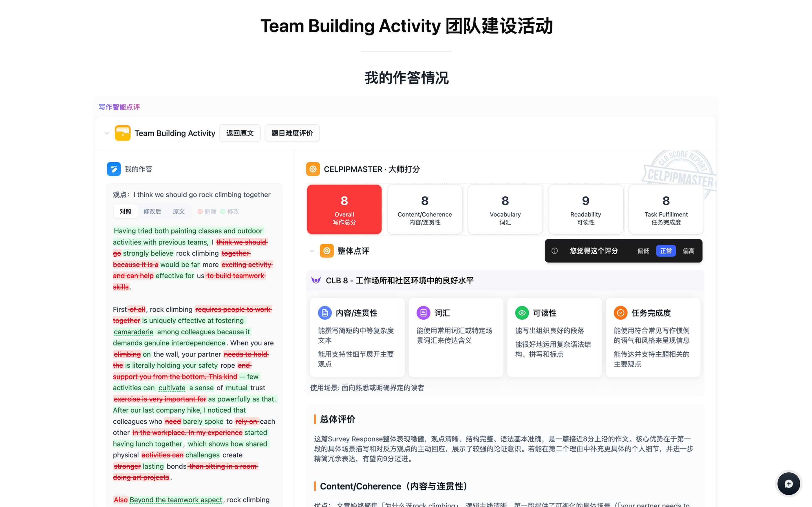Toggle the 删除 deletion highlight legend
This screenshot has width=812, height=507.
point(207,211)
